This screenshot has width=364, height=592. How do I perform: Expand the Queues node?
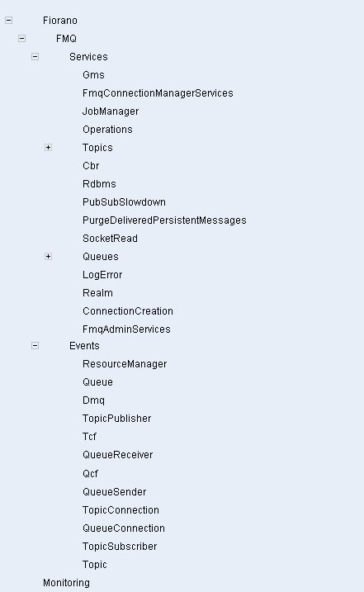coord(49,257)
